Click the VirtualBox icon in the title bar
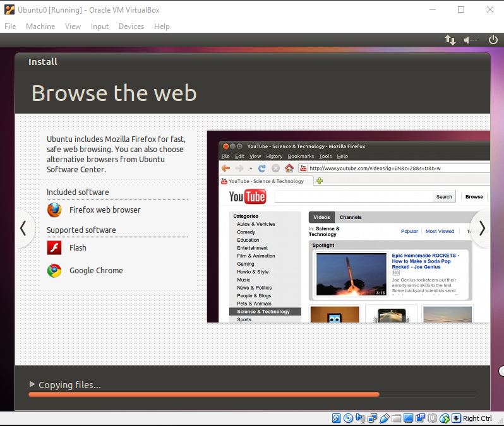Screen dimensions: 504x426 (x=9, y=9)
